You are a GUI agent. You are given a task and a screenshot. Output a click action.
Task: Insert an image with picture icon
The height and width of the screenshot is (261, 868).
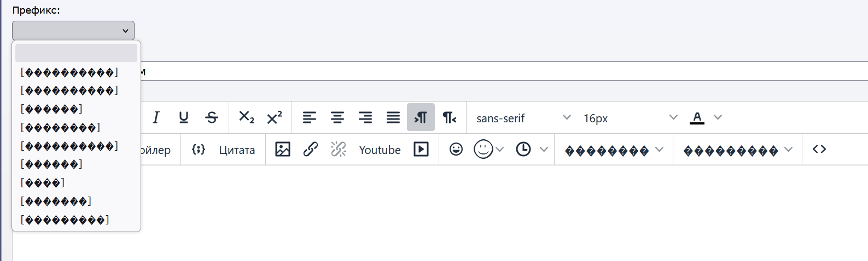coord(283,149)
